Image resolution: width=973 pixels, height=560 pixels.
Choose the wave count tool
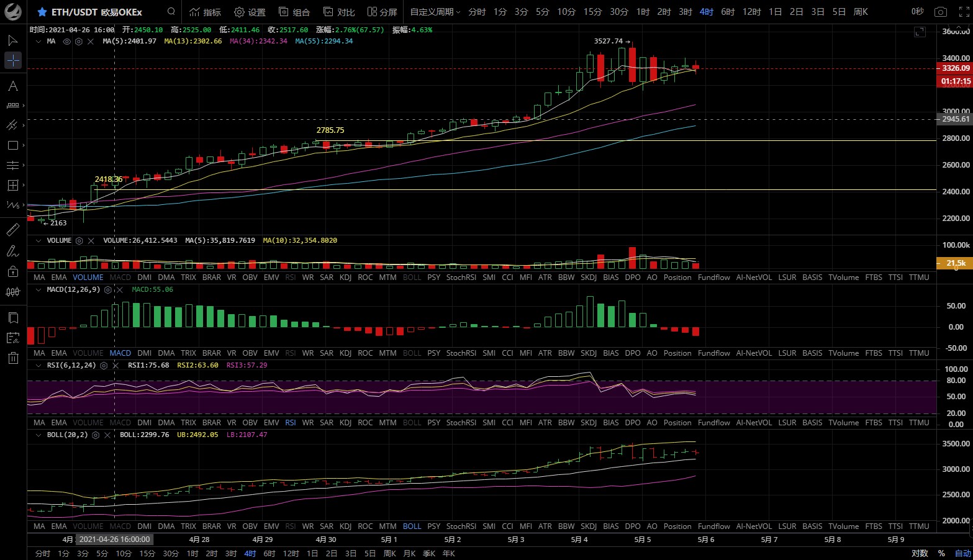12,205
